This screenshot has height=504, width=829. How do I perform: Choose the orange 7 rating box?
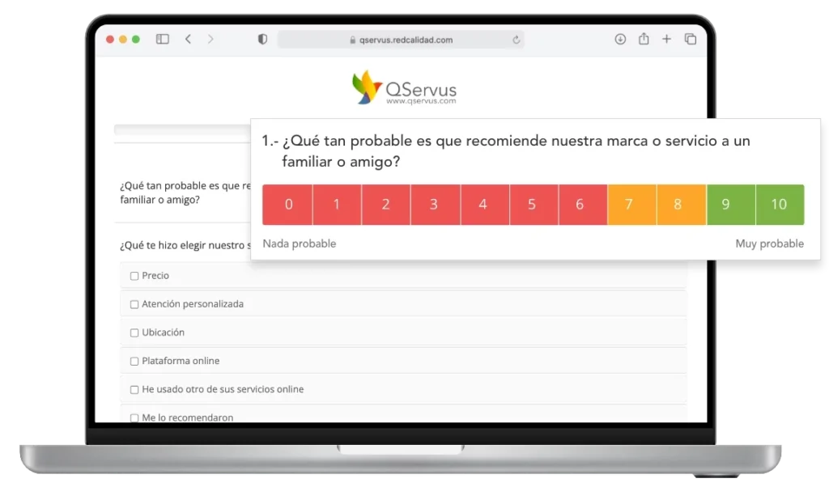631,205
